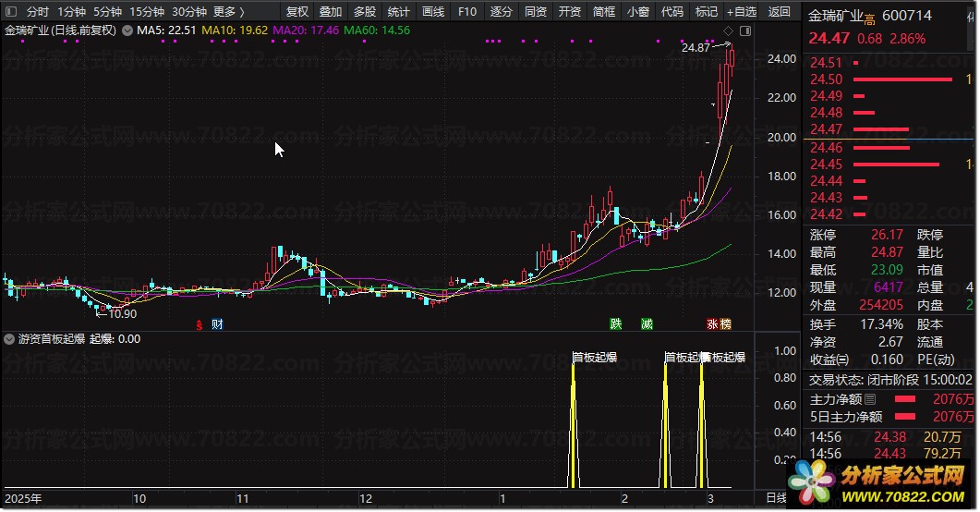Click 返回 to go back
Image resolution: width=980 pixels, height=512 pixels.
click(x=780, y=12)
